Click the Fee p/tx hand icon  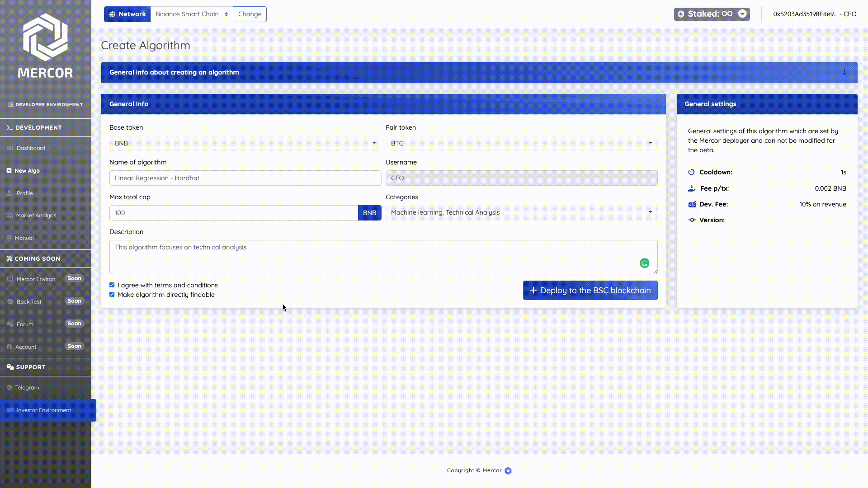click(x=692, y=188)
